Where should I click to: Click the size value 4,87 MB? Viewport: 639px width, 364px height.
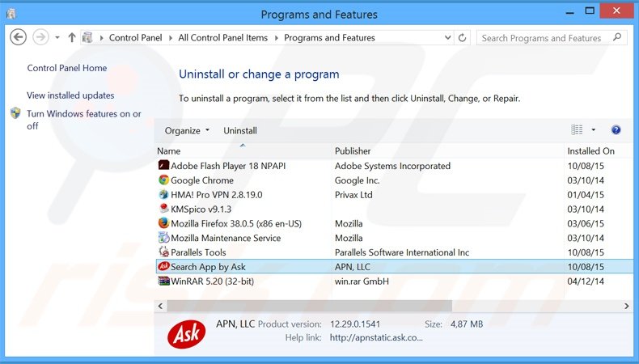467,324
